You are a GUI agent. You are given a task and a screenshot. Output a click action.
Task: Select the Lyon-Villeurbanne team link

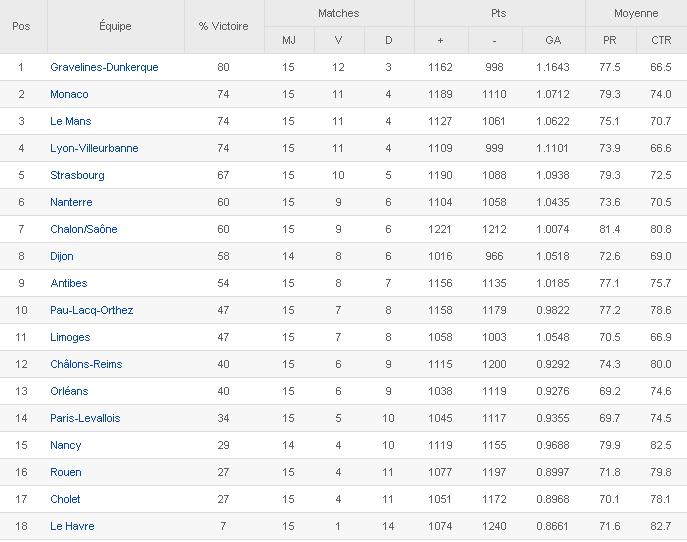94,148
